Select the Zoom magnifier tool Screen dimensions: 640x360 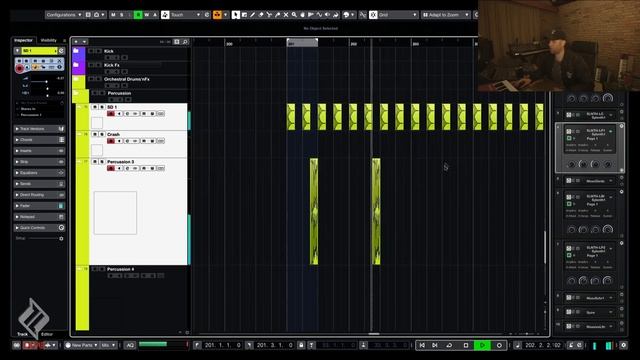coord(294,15)
